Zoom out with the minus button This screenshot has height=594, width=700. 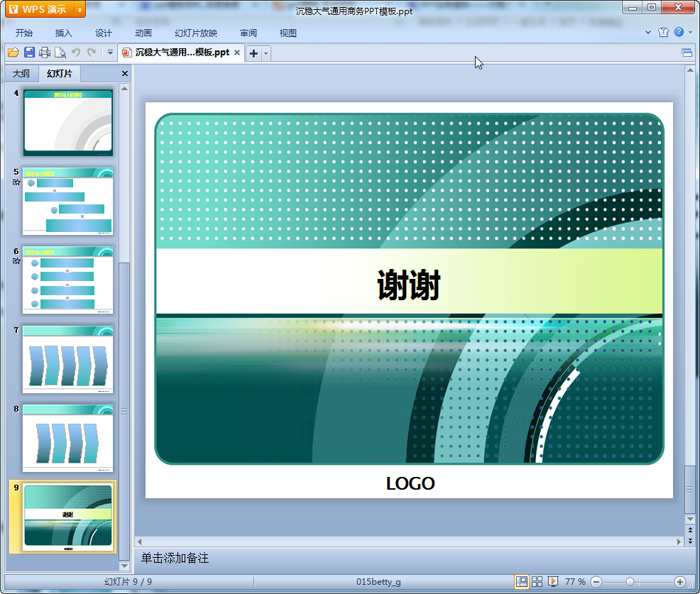click(596, 582)
